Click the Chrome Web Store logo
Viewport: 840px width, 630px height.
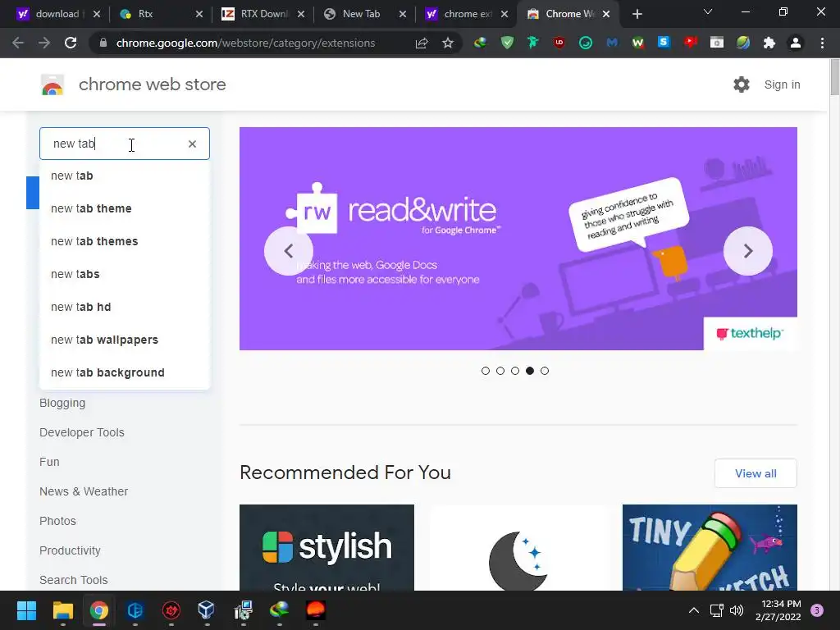(52, 84)
